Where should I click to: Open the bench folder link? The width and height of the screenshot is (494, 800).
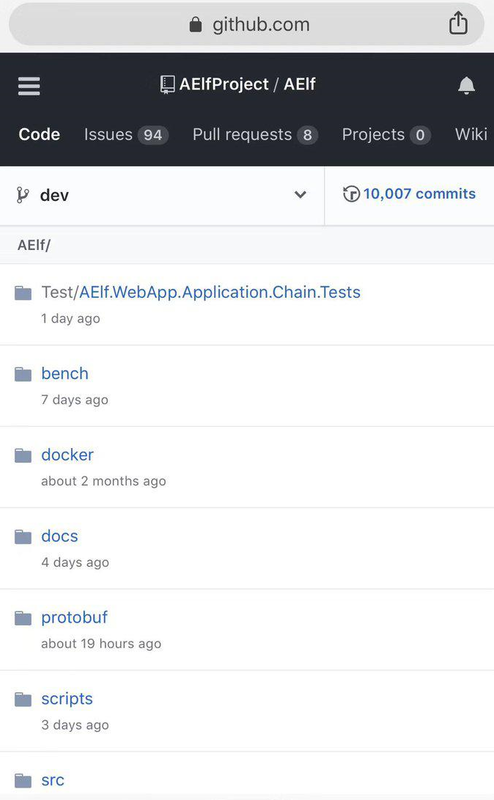pyautogui.click(x=65, y=373)
